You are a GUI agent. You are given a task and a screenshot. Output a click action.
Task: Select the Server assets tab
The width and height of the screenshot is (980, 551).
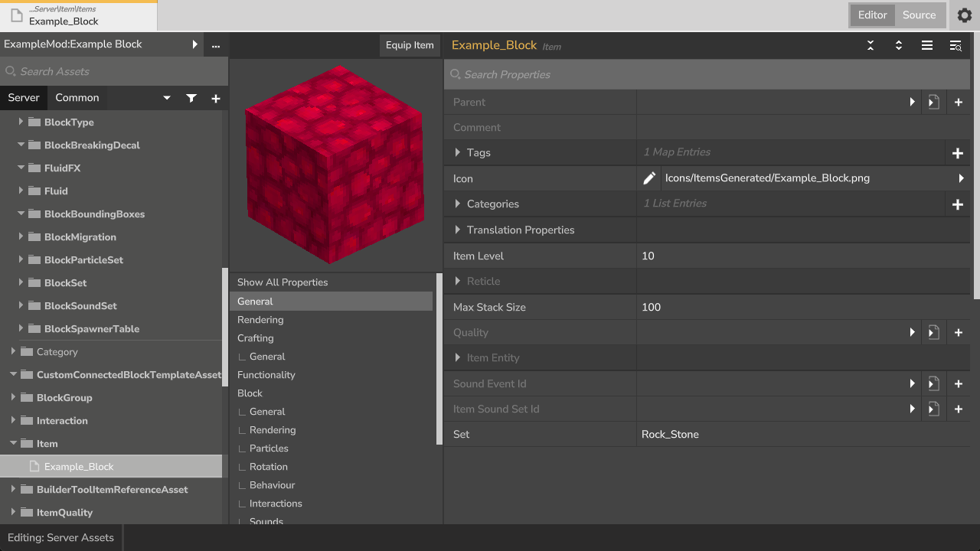coord(24,97)
